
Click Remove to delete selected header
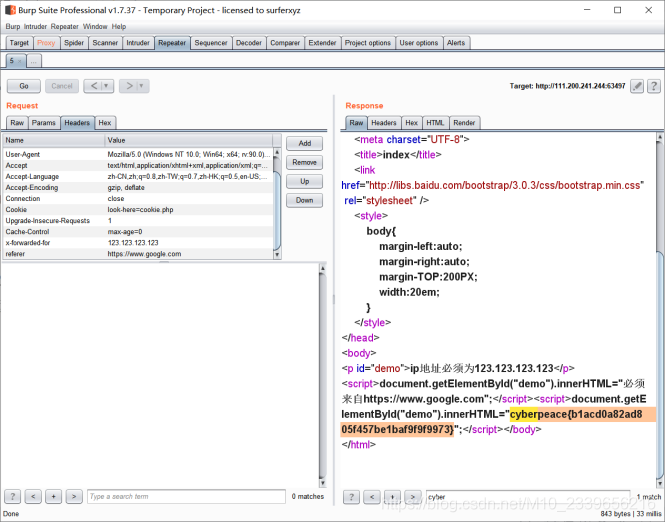[x=305, y=162]
